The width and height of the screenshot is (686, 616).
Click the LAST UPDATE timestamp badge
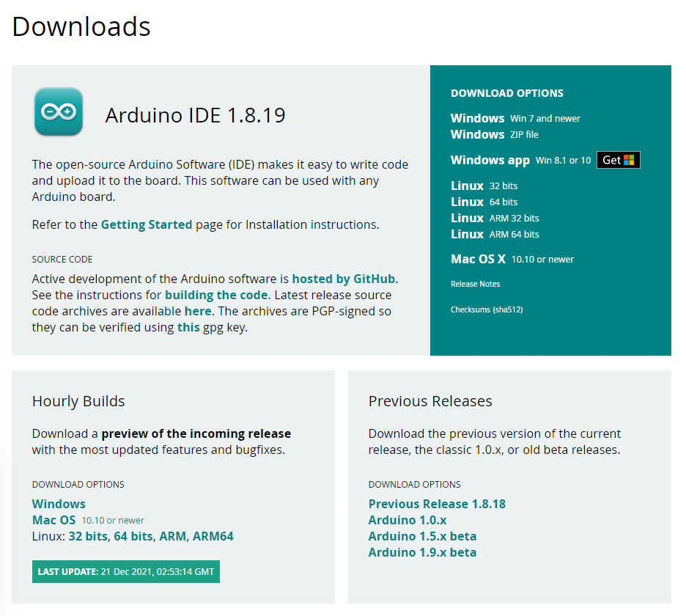[x=126, y=572]
